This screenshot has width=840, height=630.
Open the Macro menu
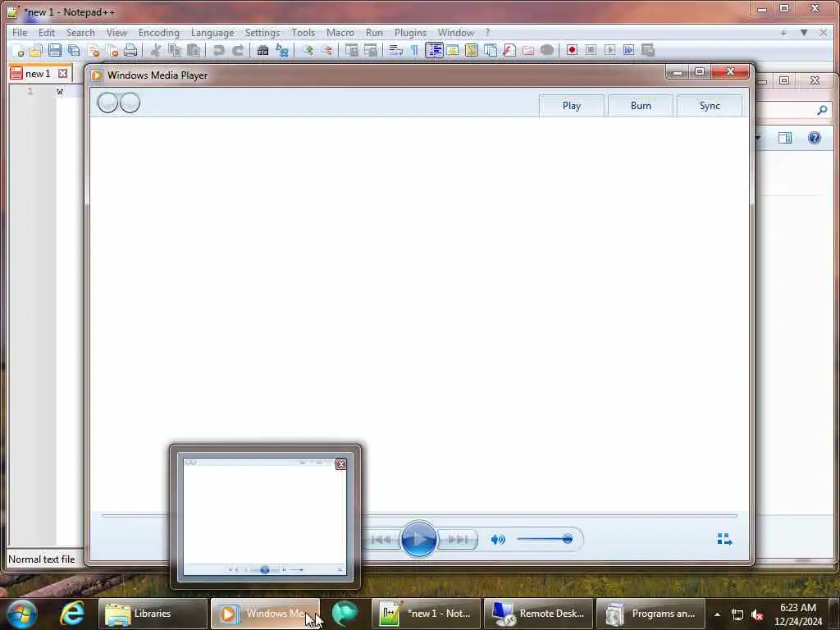(x=340, y=33)
